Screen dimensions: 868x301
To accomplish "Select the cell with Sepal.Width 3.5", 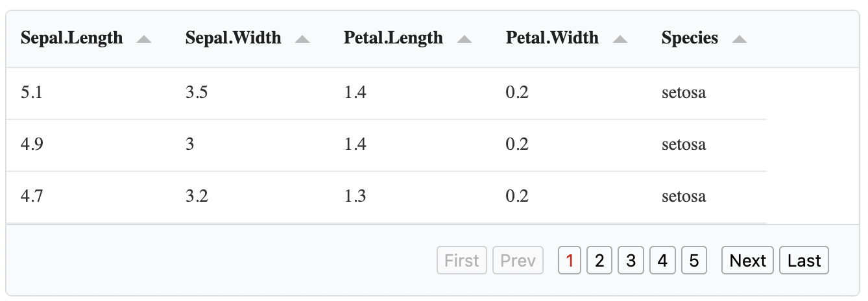I will point(197,93).
